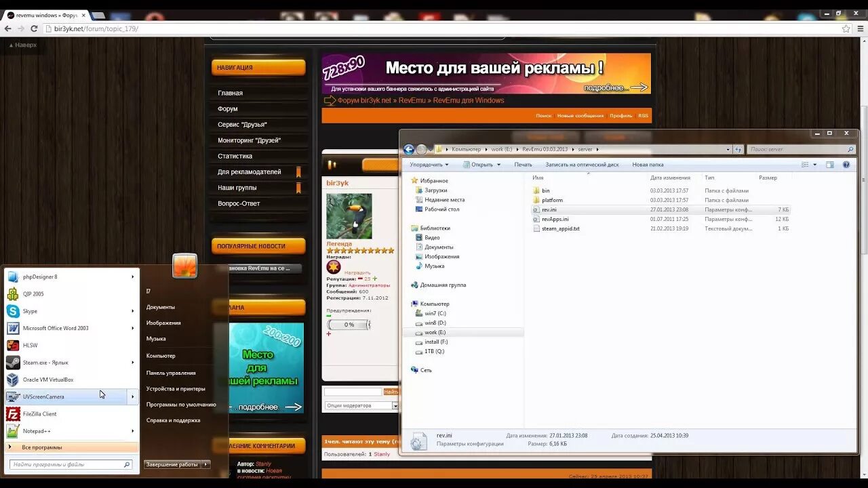Screen dimensions: 868x488
Task: Toggle Explorer preview pane icon
Action: 829,165
